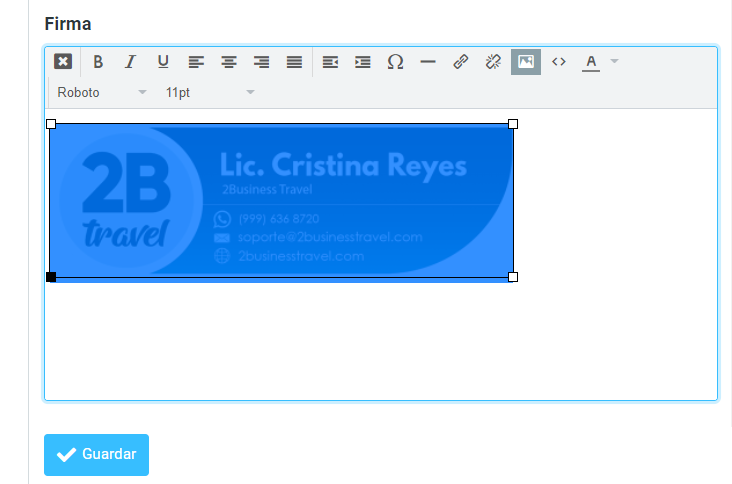Insert or edit a link
Image resolution: width=732 pixels, height=484 pixels.
pyautogui.click(x=460, y=62)
